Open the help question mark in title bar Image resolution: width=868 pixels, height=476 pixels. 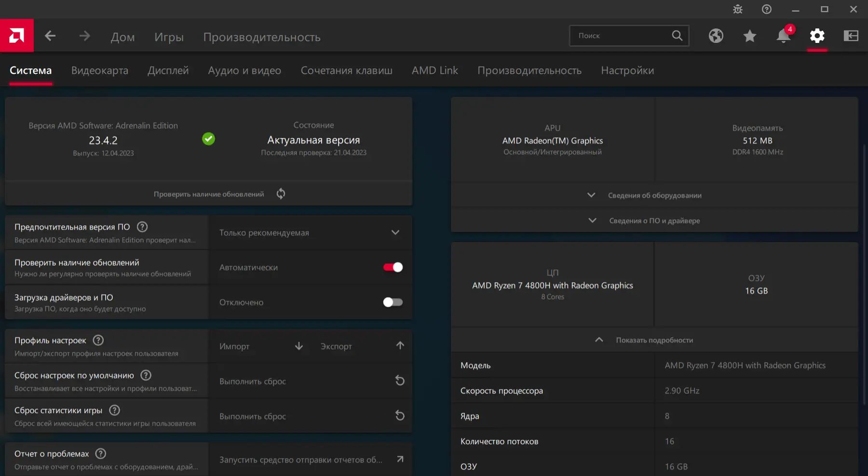point(767,9)
